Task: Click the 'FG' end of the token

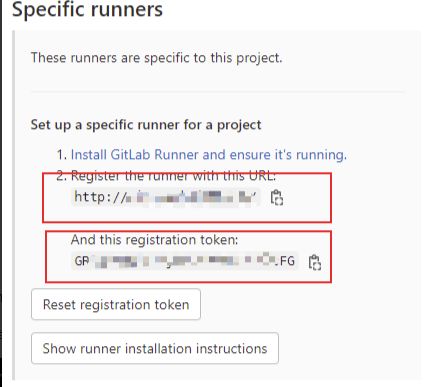Action: pyautogui.click(x=287, y=261)
